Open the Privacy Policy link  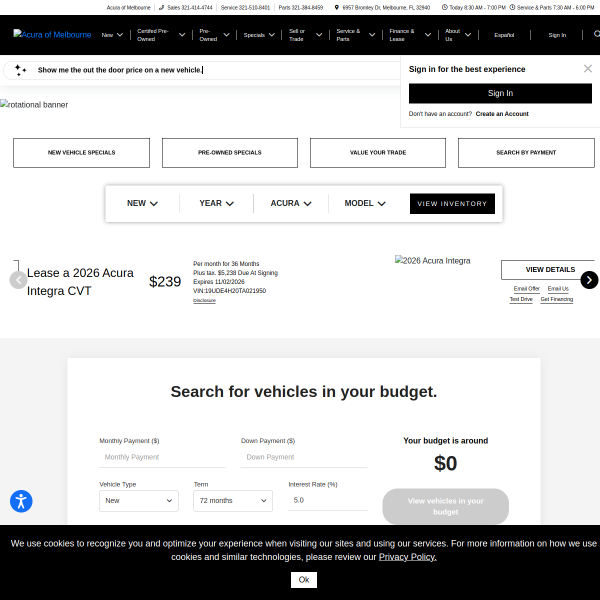click(x=408, y=557)
